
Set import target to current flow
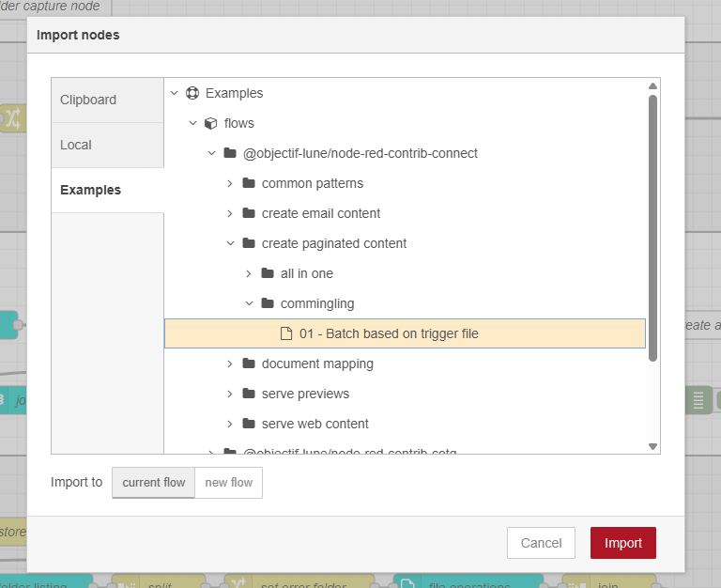coord(154,482)
